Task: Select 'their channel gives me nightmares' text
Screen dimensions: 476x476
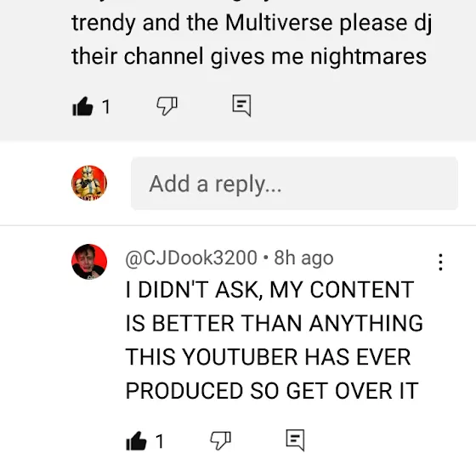Action: point(249,56)
